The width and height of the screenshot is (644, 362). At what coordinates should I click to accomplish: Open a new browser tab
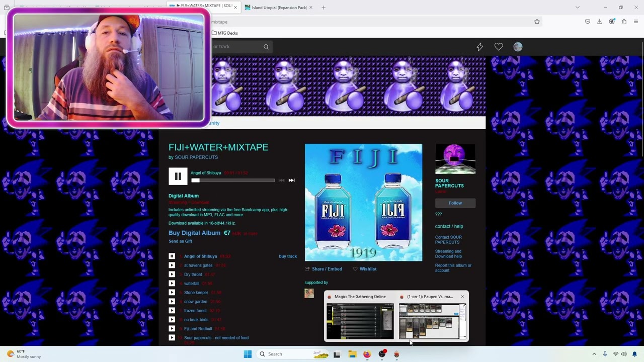pyautogui.click(x=324, y=8)
